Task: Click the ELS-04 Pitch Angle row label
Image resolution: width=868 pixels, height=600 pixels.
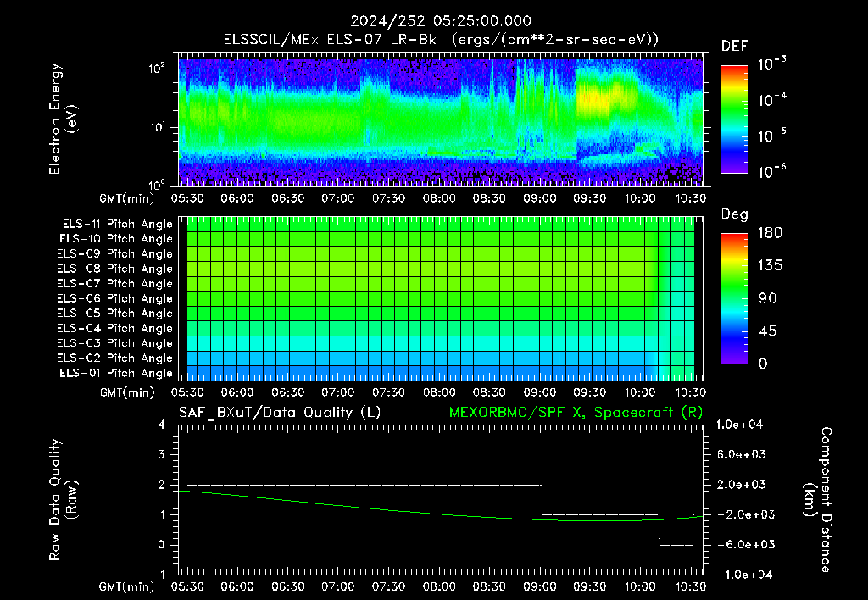Action: (114, 328)
